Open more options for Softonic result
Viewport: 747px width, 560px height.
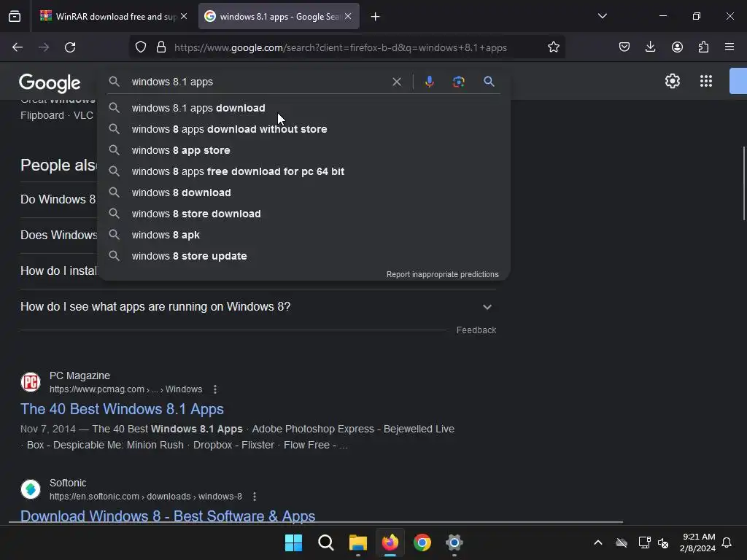255,497
